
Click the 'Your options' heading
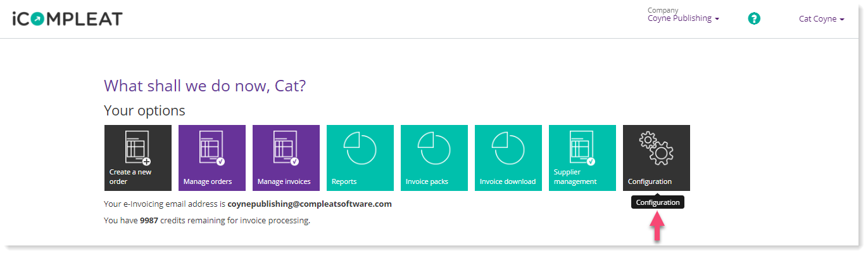click(144, 111)
